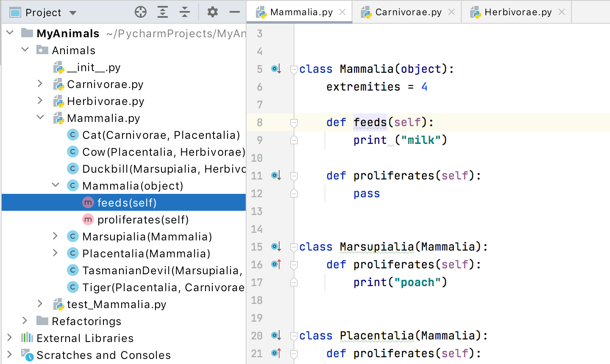Open the Project view dropdown
610x364 pixels.
[x=73, y=13]
